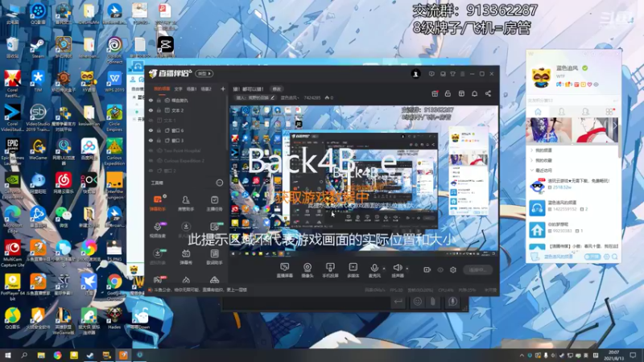The image size is (644, 362).
Task: Open the 弹幕助手 tool
Action: tap(158, 204)
